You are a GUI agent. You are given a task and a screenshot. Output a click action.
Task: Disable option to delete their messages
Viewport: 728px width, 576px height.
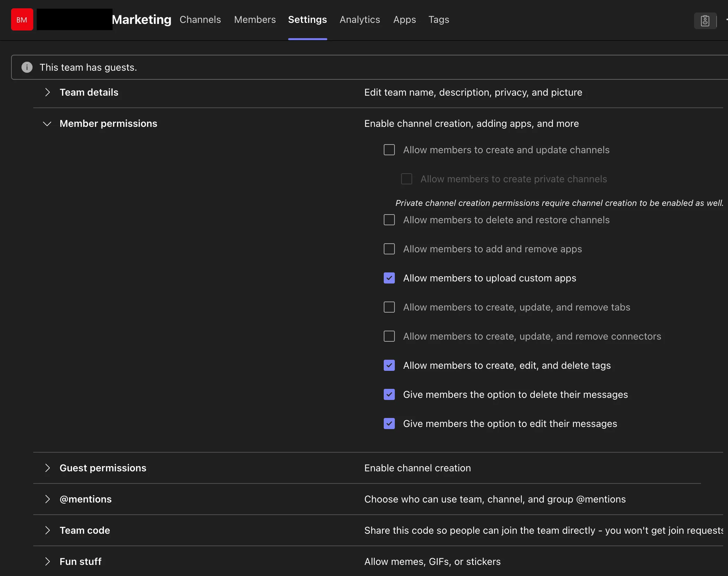(389, 394)
